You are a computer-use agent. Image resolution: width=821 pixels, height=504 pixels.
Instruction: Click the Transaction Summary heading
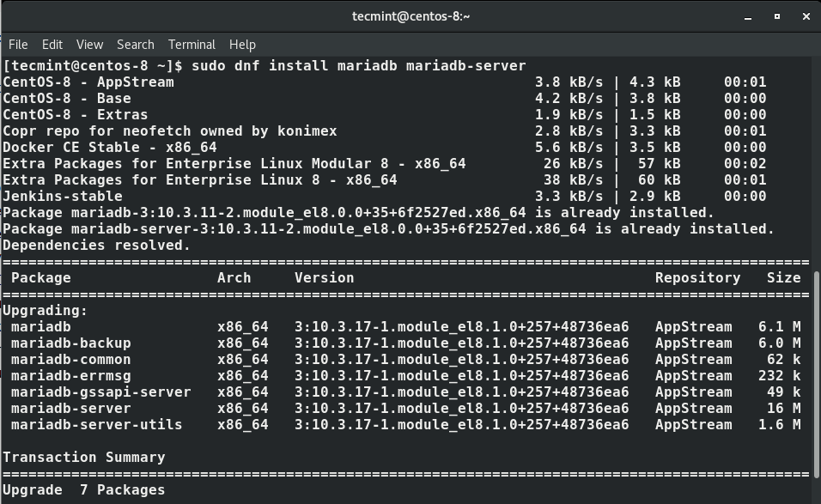[x=84, y=458]
